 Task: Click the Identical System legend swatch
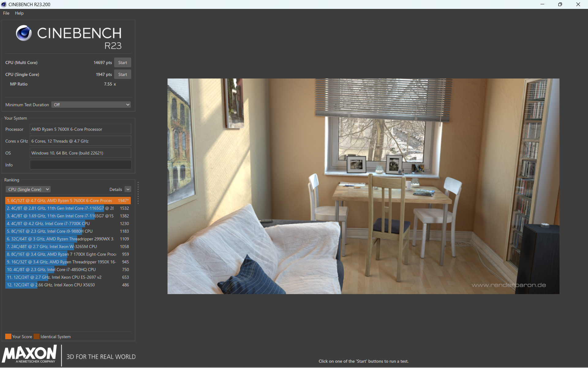(36, 336)
